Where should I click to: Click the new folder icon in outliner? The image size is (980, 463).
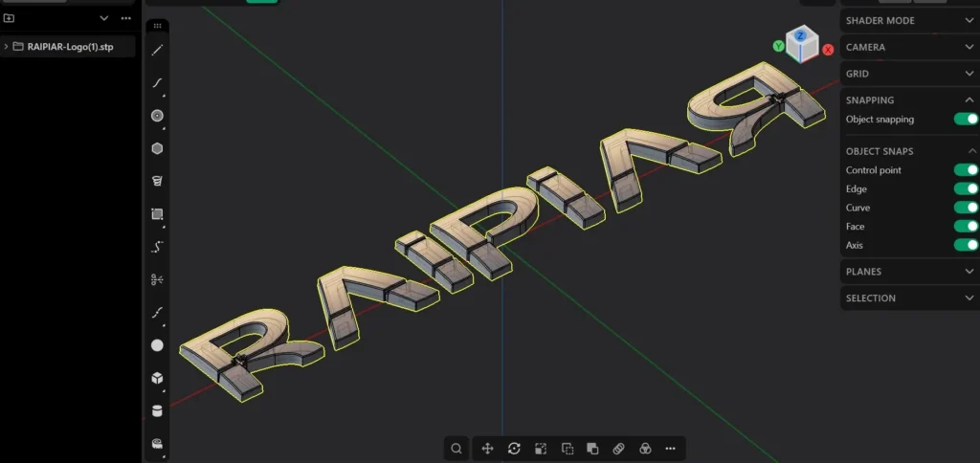(9, 18)
